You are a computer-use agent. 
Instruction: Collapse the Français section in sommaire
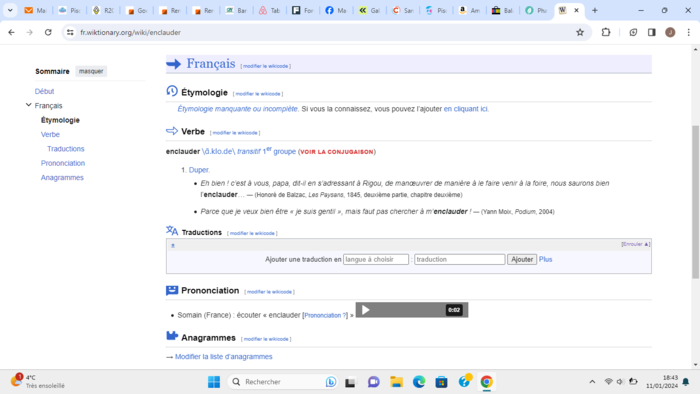[29, 105]
